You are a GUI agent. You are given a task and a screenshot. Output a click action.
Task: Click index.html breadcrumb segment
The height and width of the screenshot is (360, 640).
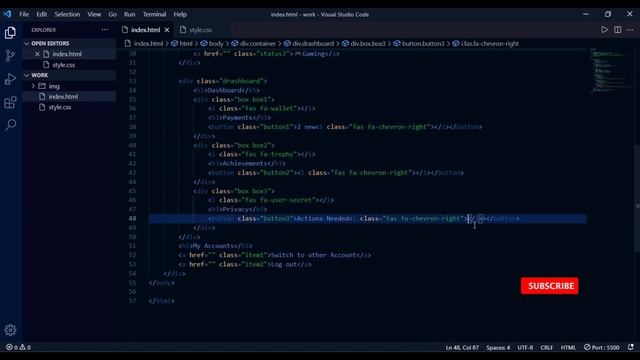pyautogui.click(x=148, y=44)
